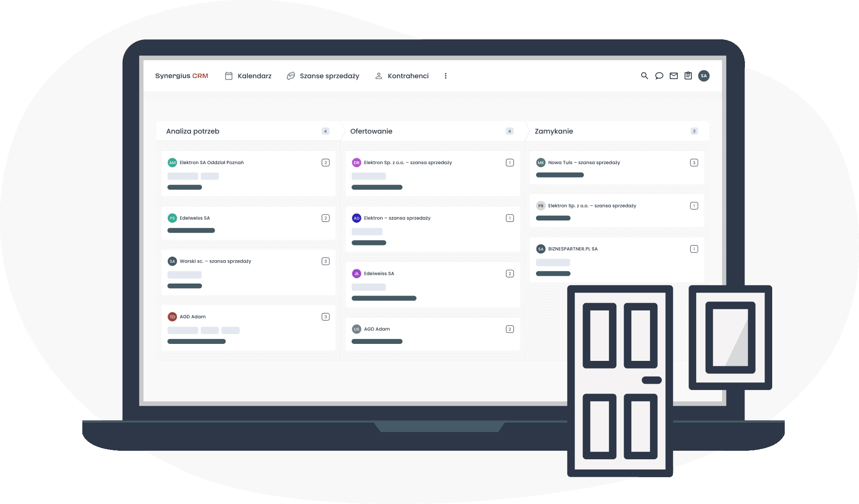Open the clipboard tasks icon

coord(688,76)
